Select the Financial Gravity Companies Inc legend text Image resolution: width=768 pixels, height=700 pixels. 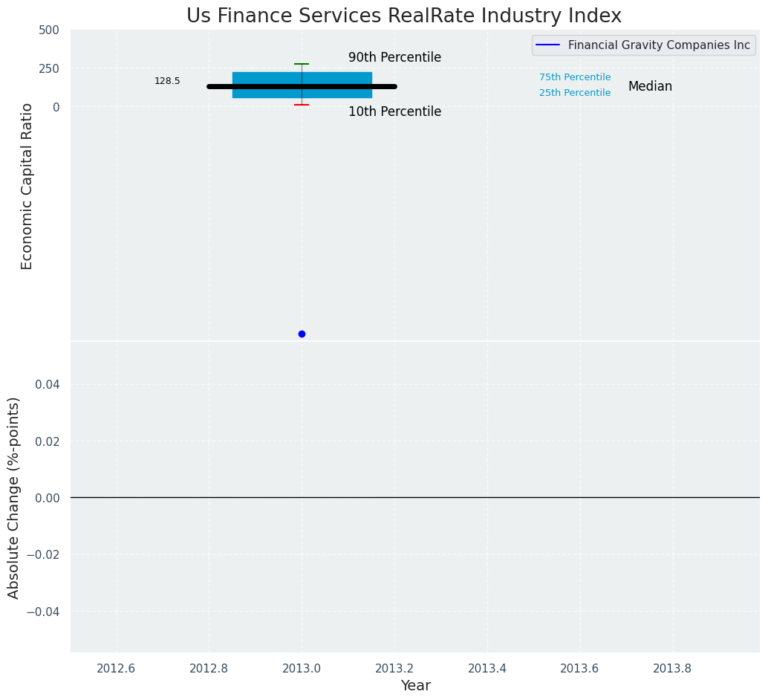[x=659, y=45]
